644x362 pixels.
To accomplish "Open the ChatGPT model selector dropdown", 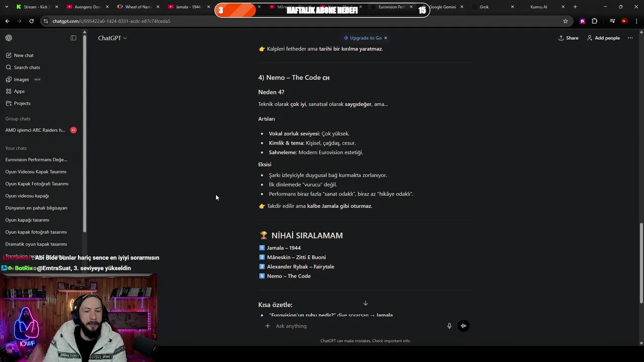I will 112,38.
